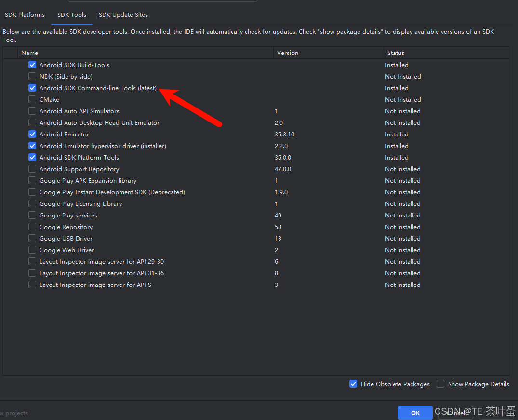This screenshot has width=518, height=420.
Task: Select Android Support Repository label
Action: (80, 169)
